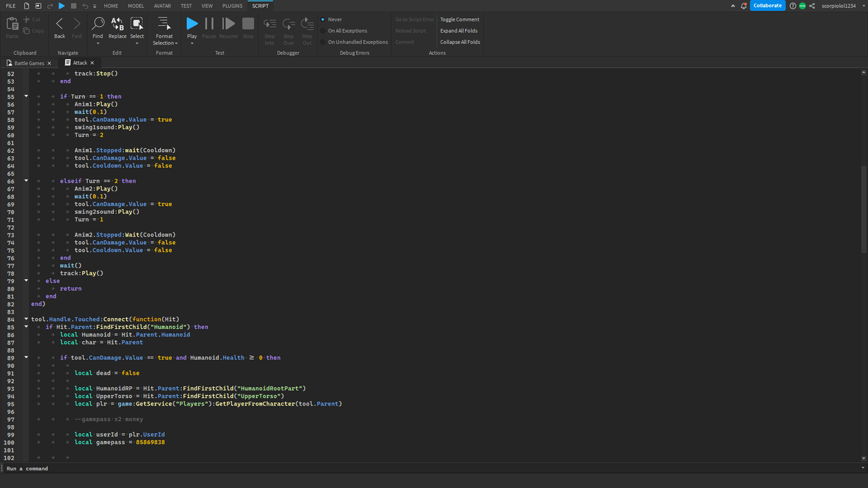The height and width of the screenshot is (488, 868).
Task: Open the notifications bell
Action: [743, 6]
